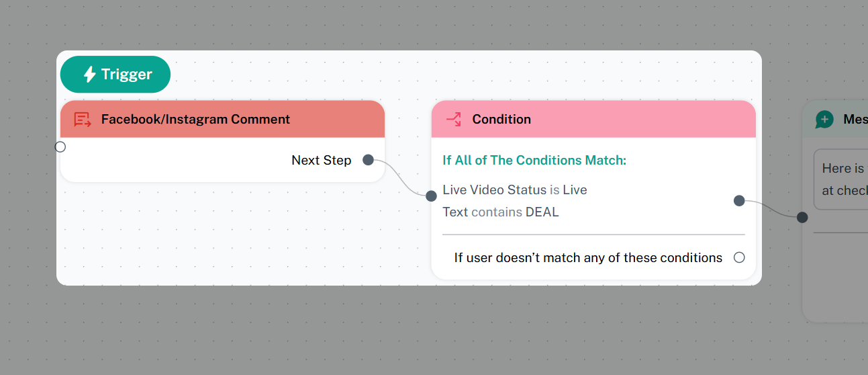The height and width of the screenshot is (375, 868).
Task: Click the Condition node's input connector dot
Action: click(431, 196)
